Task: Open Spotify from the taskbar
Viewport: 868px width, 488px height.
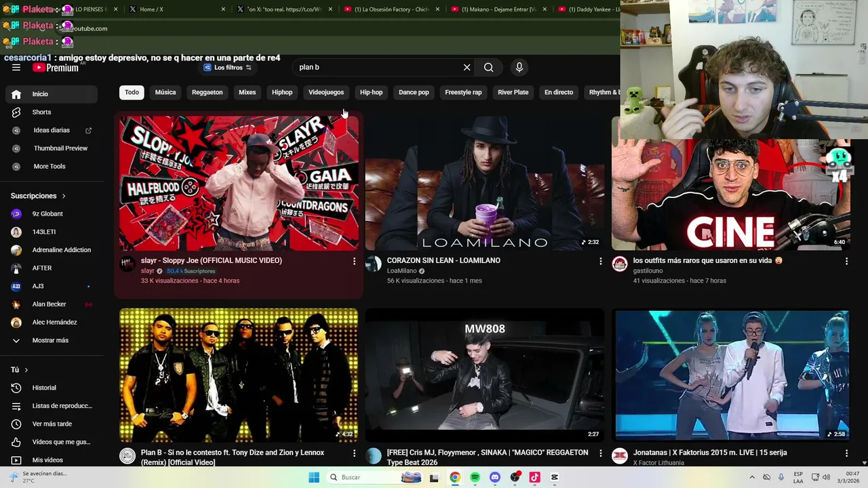Action: tap(475, 477)
